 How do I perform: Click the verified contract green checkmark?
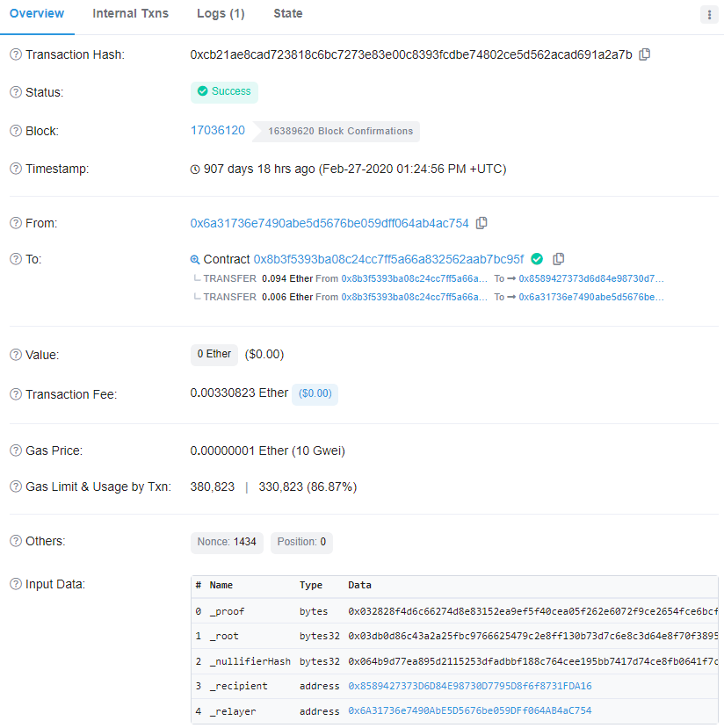(x=537, y=259)
